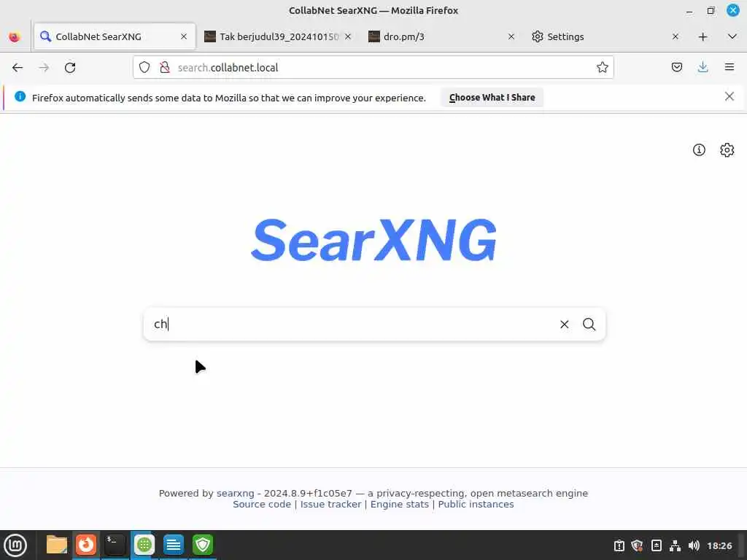The image size is (747, 560).
Task: Minimize the Firefox window
Action: pyautogui.click(x=689, y=10)
